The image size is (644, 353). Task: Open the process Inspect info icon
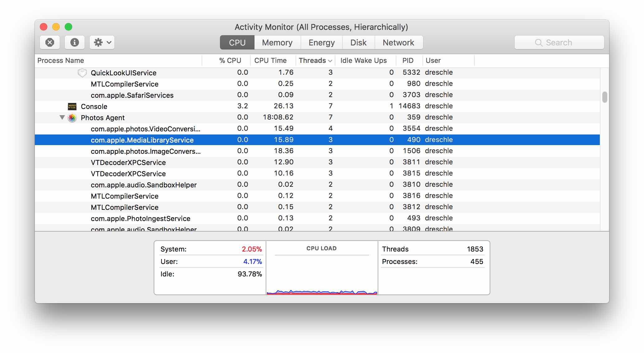(x=74, y=42)
